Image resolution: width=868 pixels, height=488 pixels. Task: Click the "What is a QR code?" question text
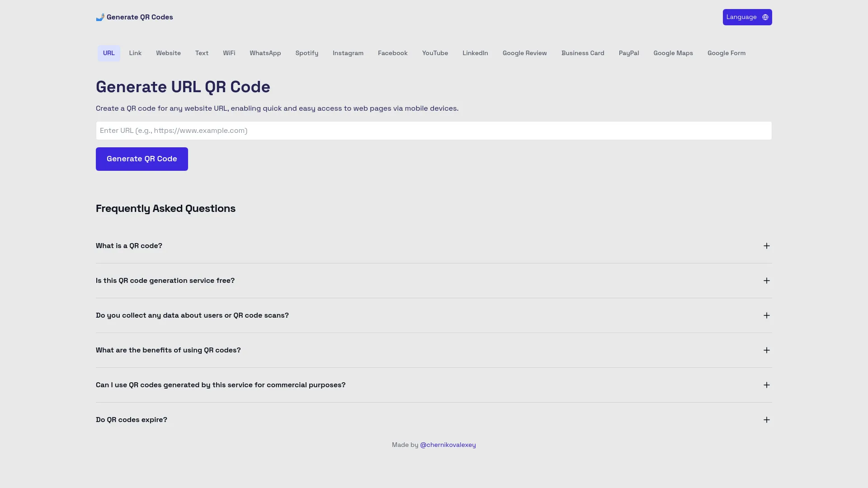point(129,246)
